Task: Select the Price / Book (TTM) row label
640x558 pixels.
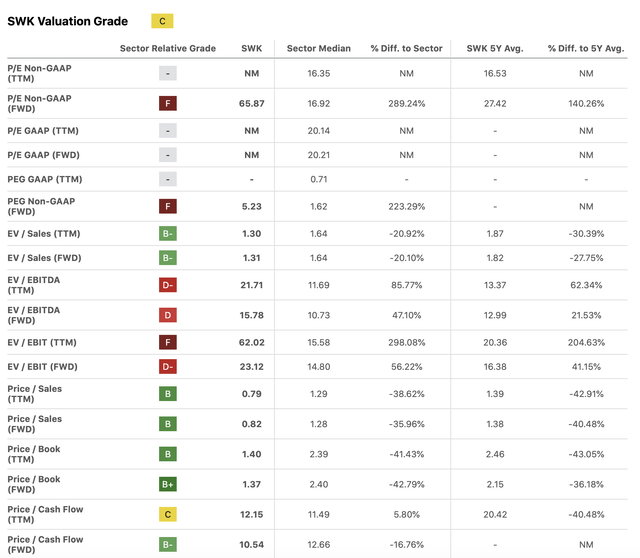Action: point(35,454)
